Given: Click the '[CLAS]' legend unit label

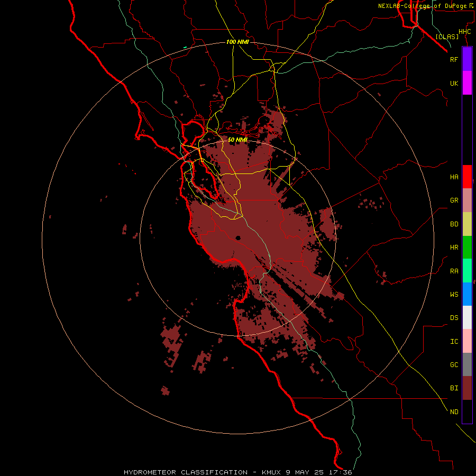Looking at the screenshot, I should [447, 36].
